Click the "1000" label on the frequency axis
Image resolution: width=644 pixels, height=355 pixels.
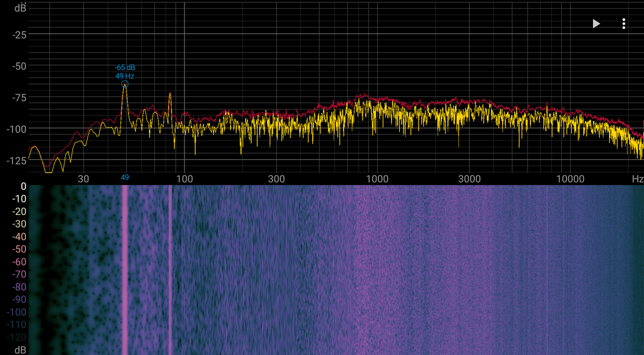377,179
